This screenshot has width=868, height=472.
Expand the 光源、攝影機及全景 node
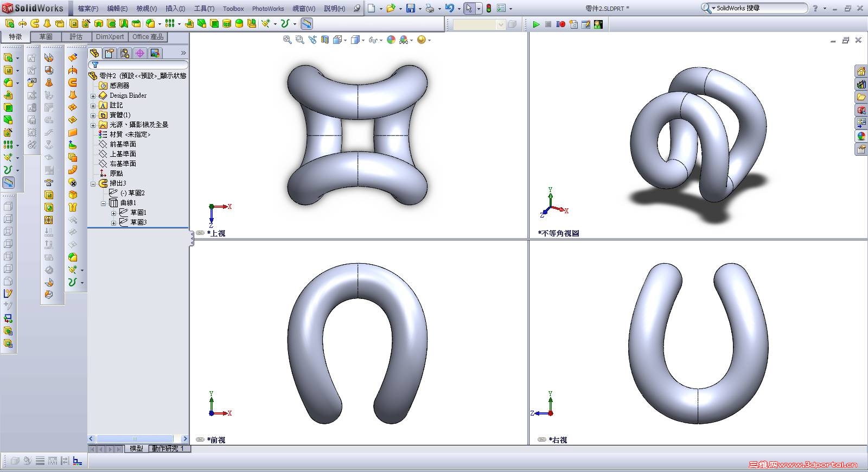[x=93, y=125]
